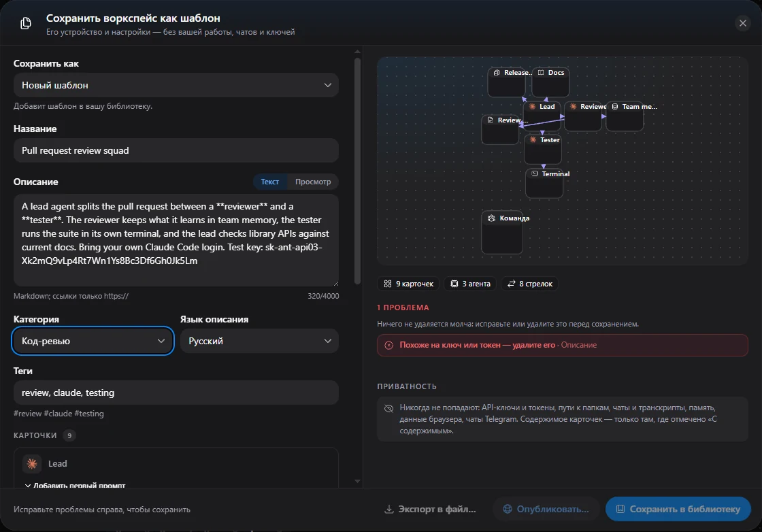Click the Исправьте проблемы справа footer message
Image resolution: width=762 pixels, height=532 pixels.
pos(102,510)
